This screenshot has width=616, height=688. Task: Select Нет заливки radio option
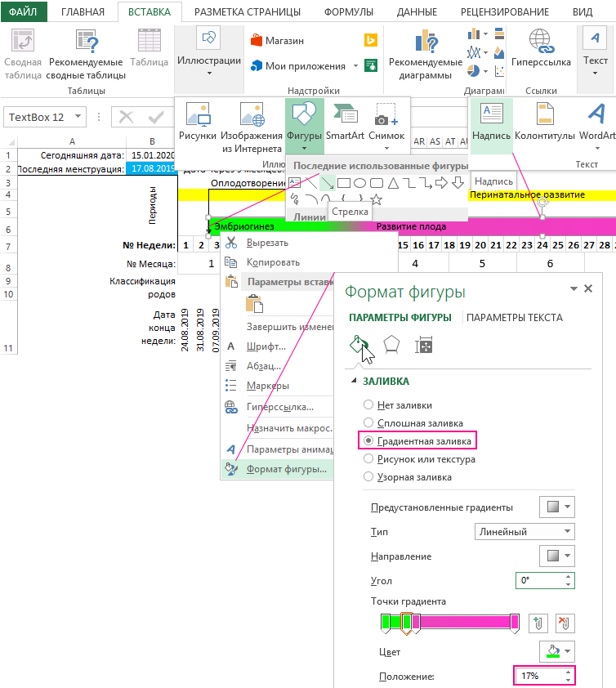pyautogui.click(x=368, y=404)
